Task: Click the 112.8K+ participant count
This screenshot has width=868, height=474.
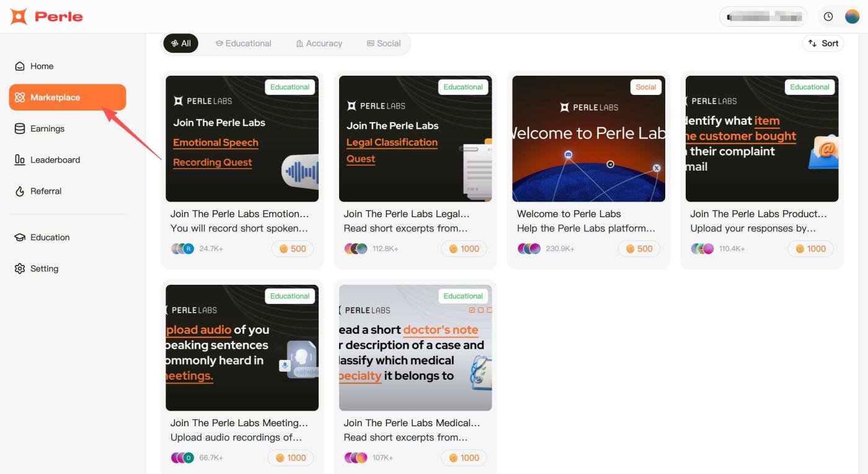Action: click(386, 249)
